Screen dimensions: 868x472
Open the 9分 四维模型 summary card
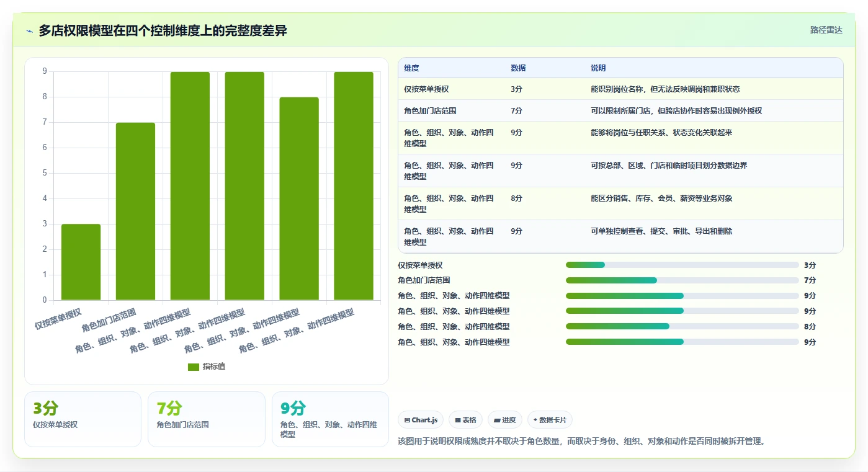(330, 419)
